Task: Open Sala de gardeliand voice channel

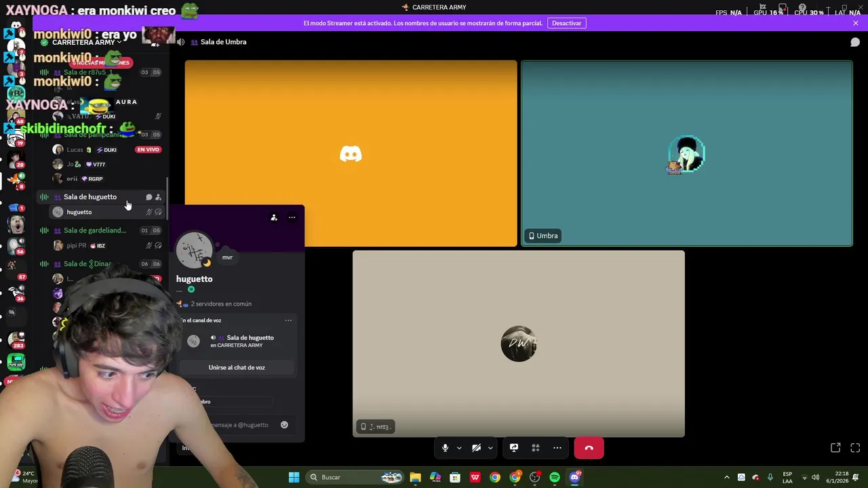Action: (95, 230)
